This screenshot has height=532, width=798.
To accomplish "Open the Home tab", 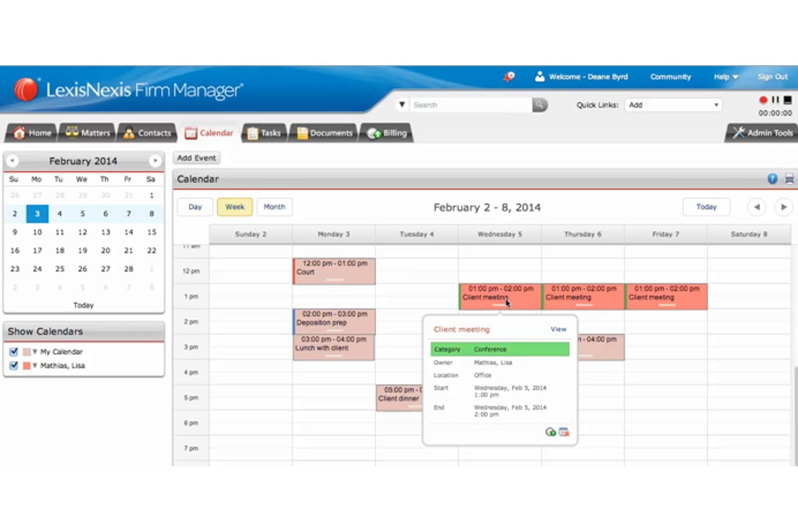I will click(x=32, y=133).
